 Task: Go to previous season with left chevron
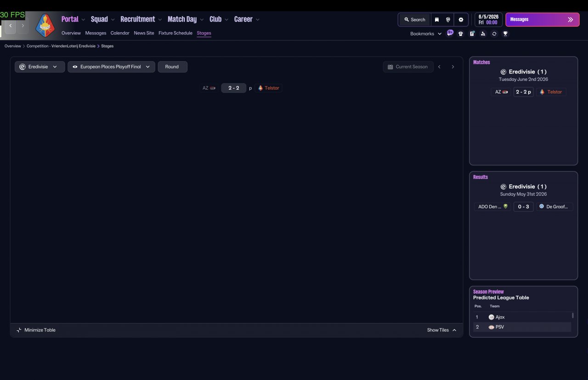tap(439, 67)
